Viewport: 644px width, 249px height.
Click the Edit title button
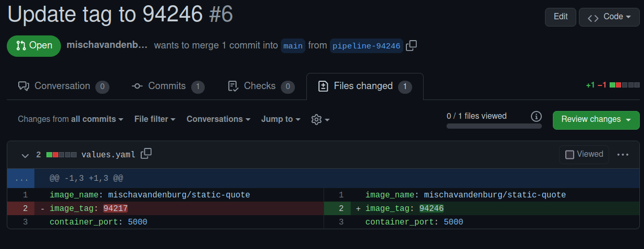click(x=560, y=17)
